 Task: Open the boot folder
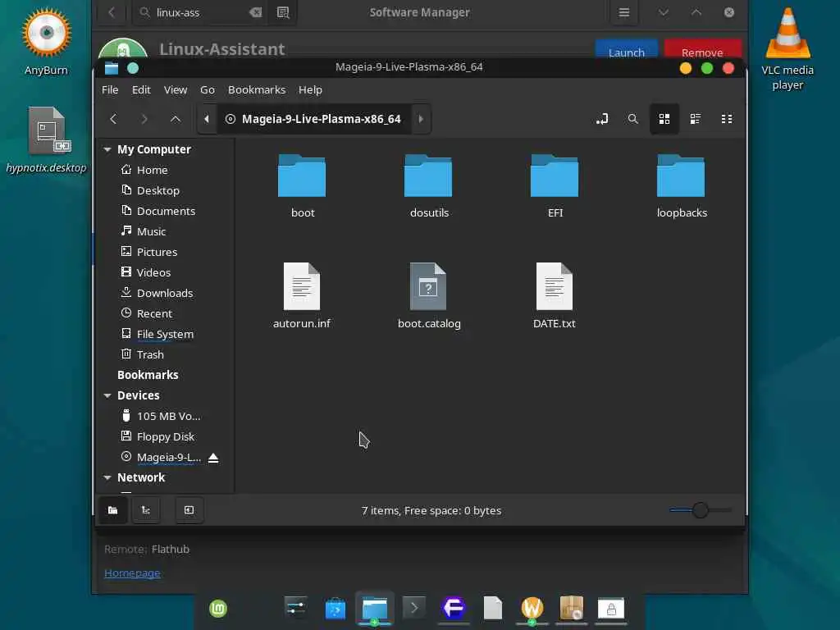[302, 186]
